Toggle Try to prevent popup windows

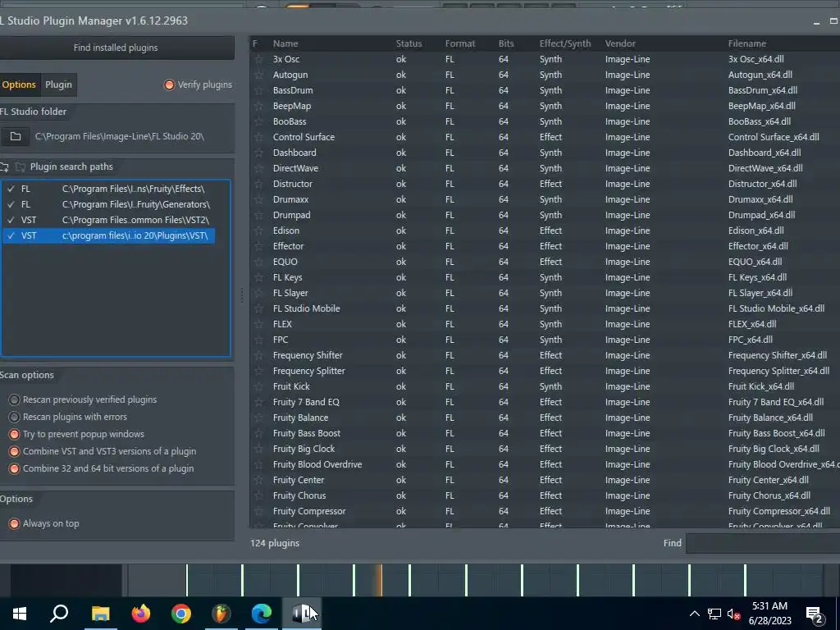77,434
